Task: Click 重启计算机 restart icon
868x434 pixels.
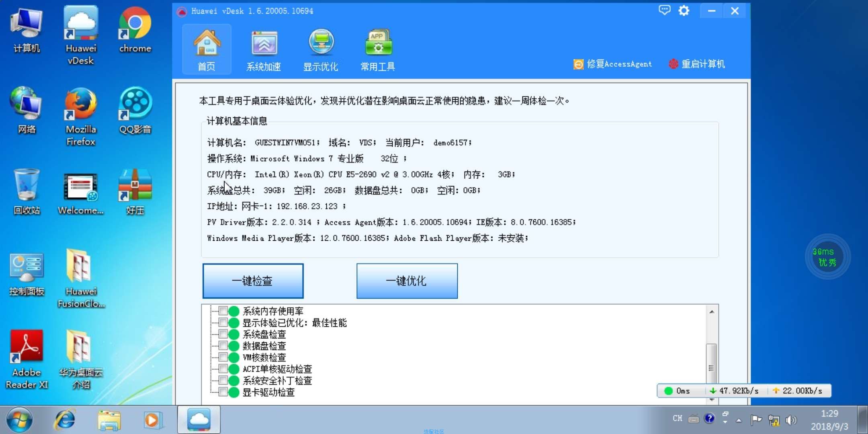Action: (674, 64)
